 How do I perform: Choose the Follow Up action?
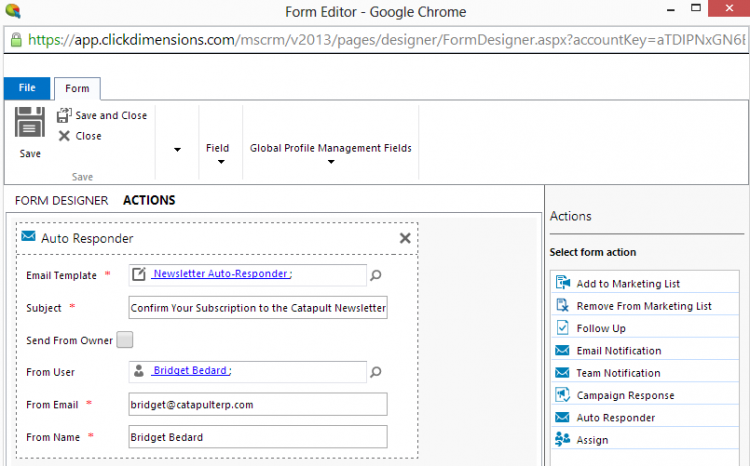pyautogui.click(x=645, y=328)
